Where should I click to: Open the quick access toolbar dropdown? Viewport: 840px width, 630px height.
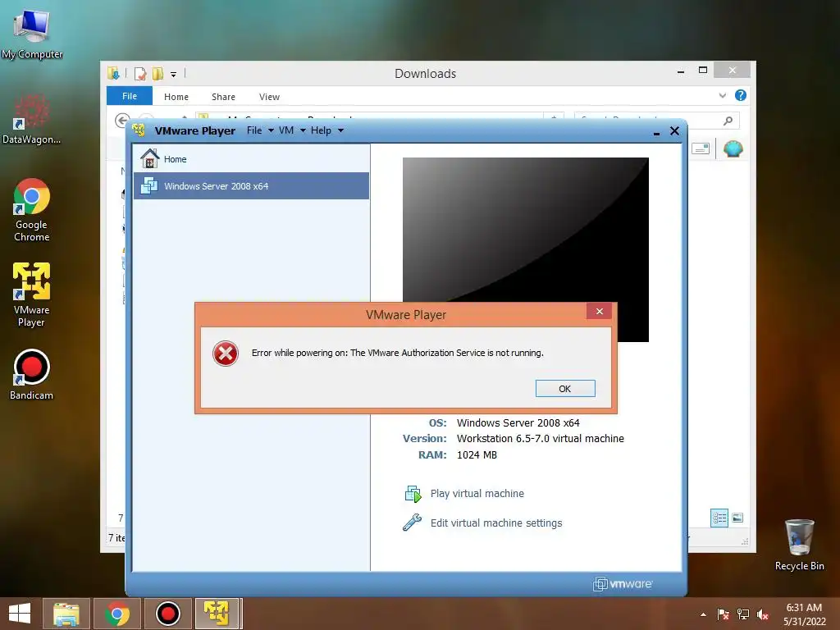click(x=174, y=75)
